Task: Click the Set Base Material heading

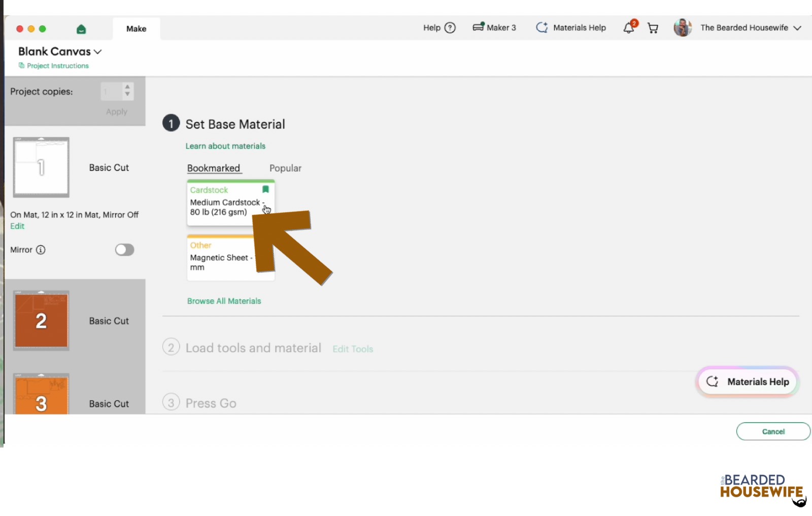Action: pyautogui.click(x=235, y=124)
